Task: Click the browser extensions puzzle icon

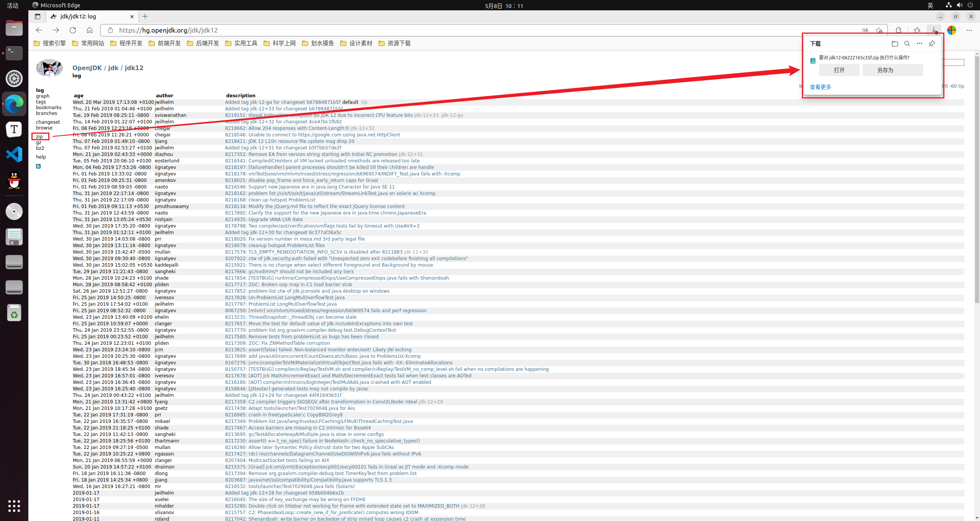Action: point(898,30)
